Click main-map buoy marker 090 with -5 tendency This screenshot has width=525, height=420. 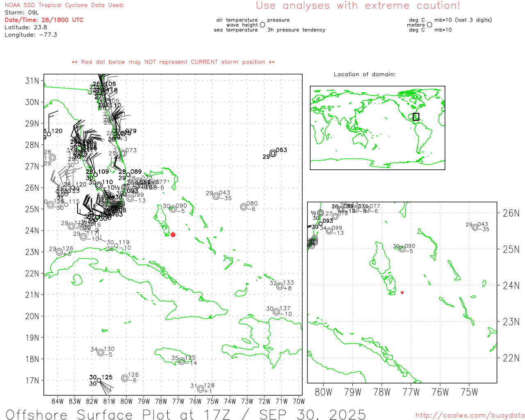[x=173, y=209]
